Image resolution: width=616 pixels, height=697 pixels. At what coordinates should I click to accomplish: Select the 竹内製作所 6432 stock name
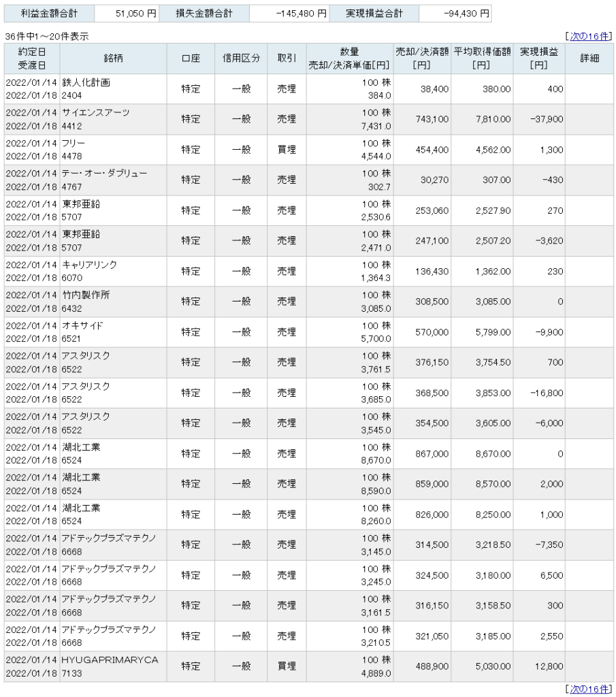(x=86, y=302)
